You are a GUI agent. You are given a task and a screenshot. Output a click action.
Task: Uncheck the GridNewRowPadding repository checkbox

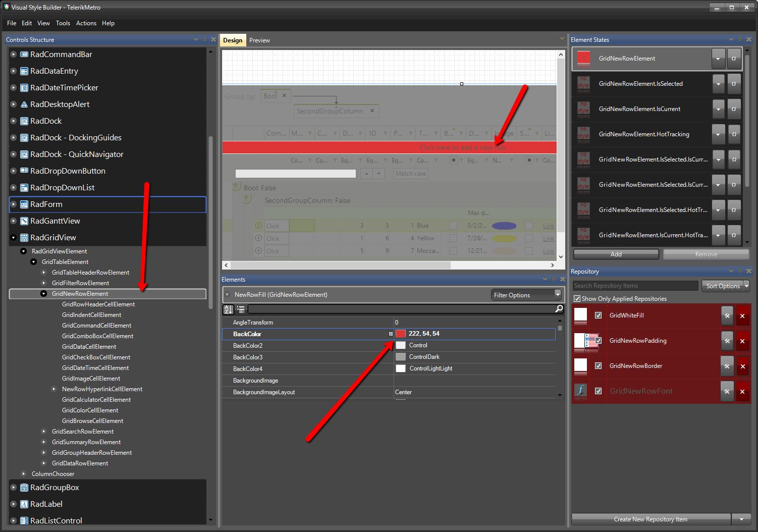click(x=599, y=341)
